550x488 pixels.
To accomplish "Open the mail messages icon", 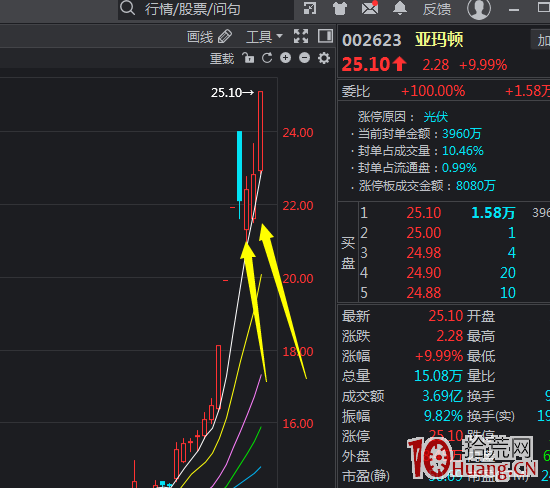I will pyautogui.click(x=370, y=8).
